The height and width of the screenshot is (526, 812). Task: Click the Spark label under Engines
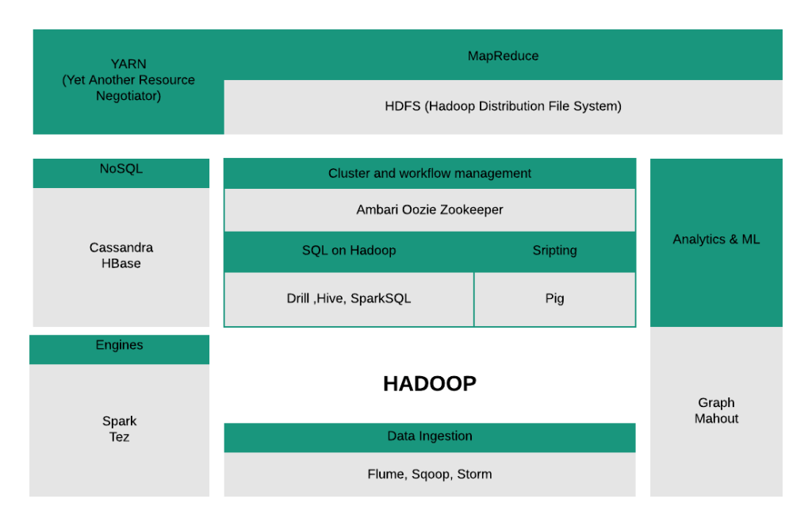click(120, 421)
